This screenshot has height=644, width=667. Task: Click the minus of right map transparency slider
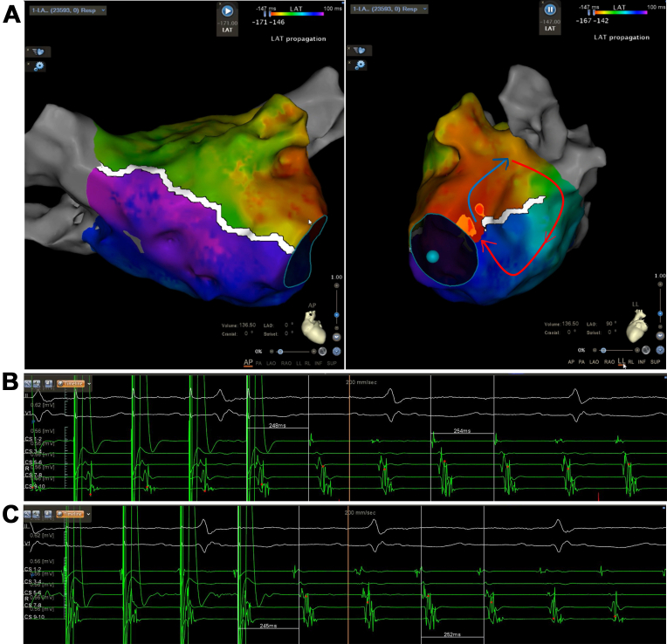coord(595,350)
